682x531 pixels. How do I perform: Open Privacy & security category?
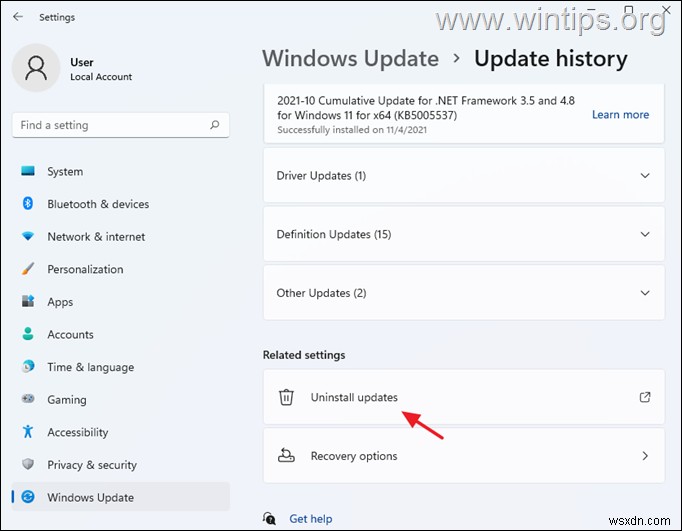pyautogui.click(x=120, y=464)
